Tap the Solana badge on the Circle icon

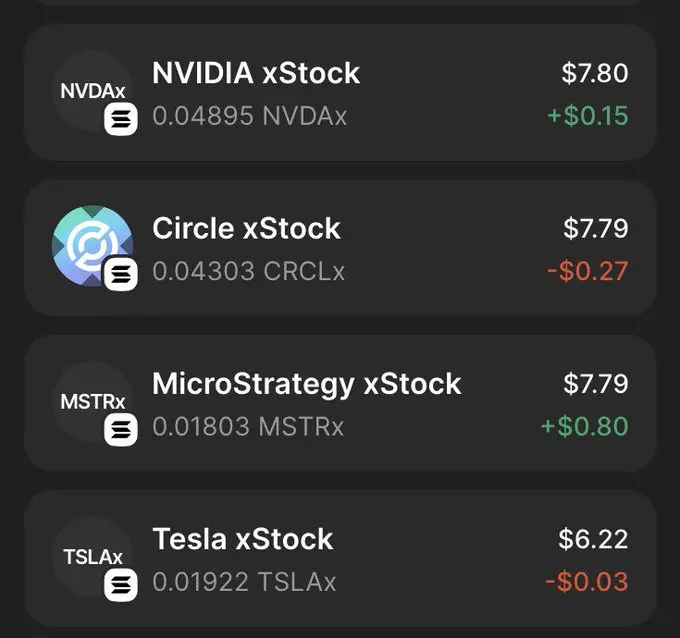click(x=121, y=274)
